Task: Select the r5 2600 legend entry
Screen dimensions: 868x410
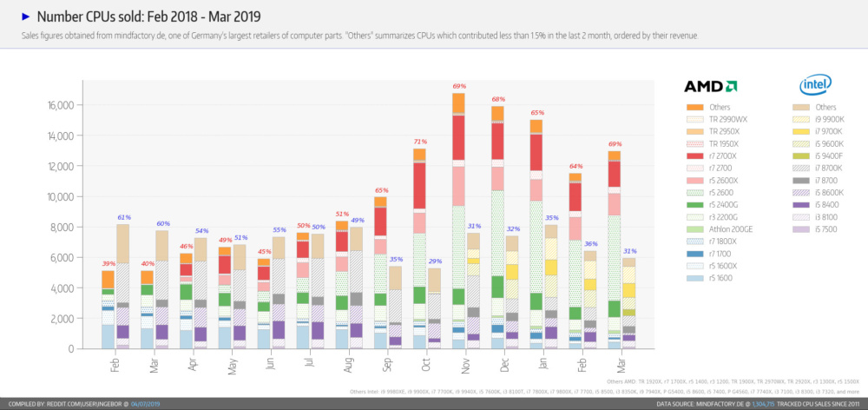Action: click(x=713, y=192)
